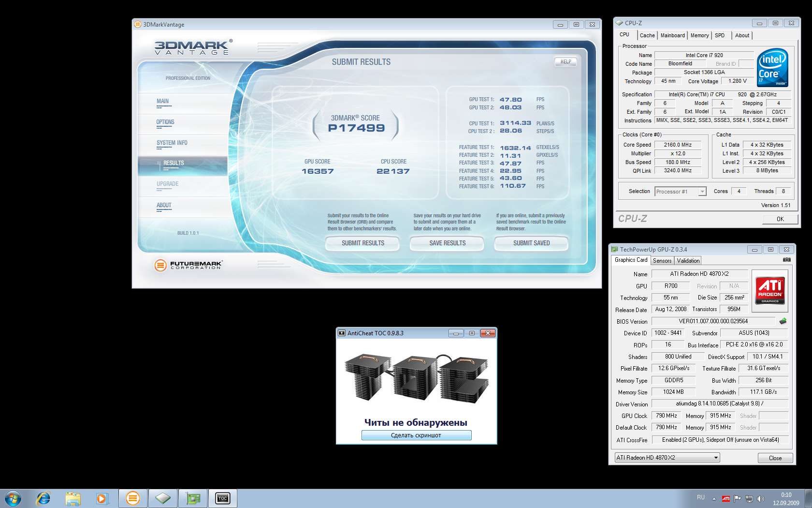Switch to CPU-Z Memory tab
Screen dimensions: 812x508
(699, 35)
